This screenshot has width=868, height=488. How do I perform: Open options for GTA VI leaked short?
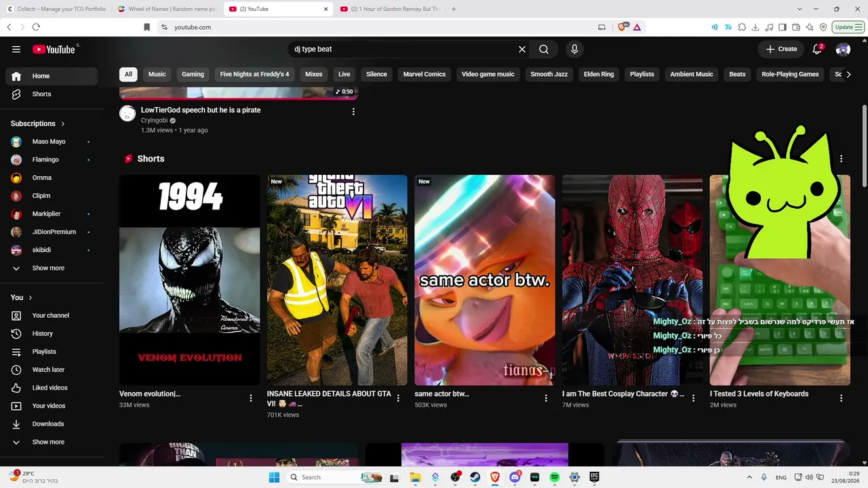(x=398, y=399)
